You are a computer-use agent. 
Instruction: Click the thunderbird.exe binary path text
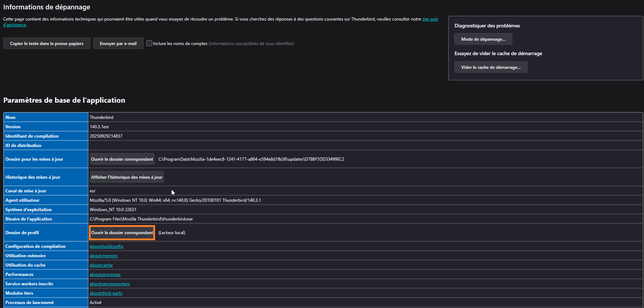point(141,219)
